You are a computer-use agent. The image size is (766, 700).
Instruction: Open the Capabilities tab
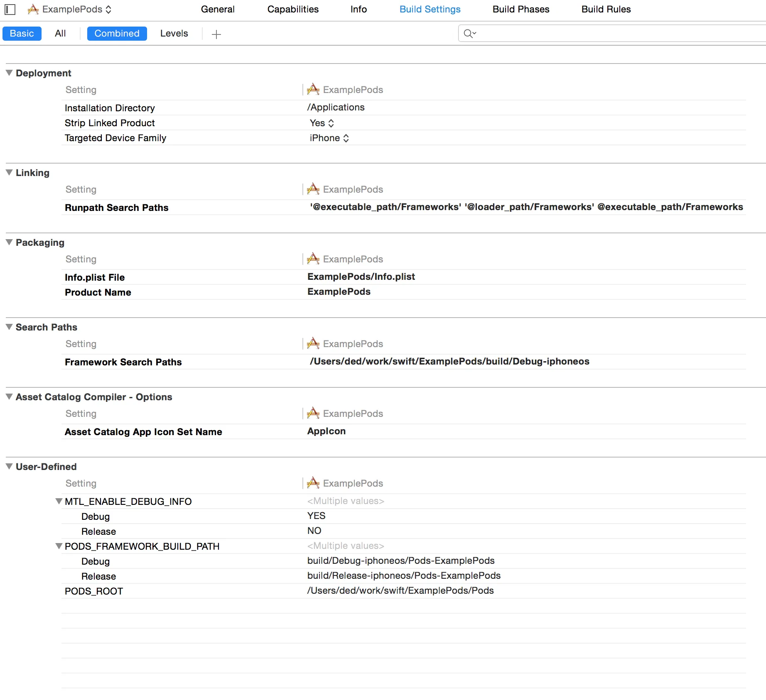click(x=293, y=9)
